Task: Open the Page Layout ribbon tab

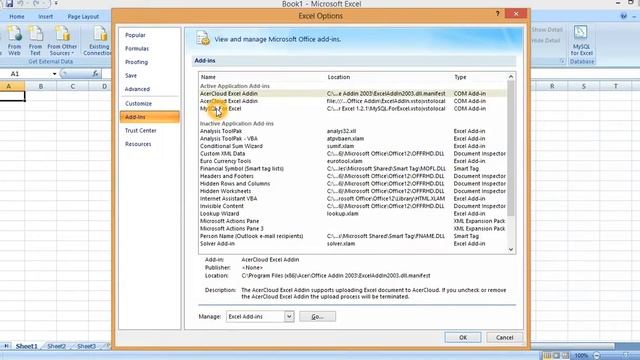Action: coord(83,16)
